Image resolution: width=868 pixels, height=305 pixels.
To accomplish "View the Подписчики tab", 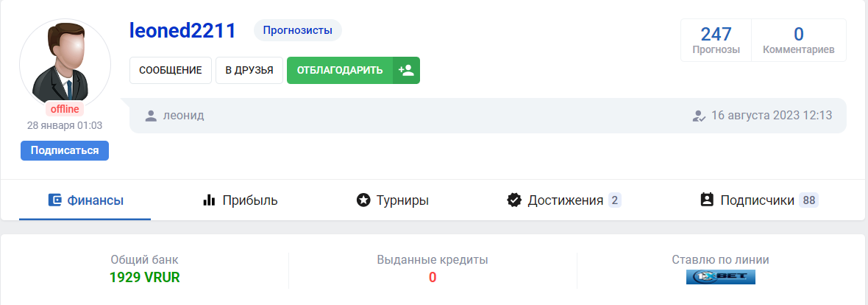I will [758, 200].
